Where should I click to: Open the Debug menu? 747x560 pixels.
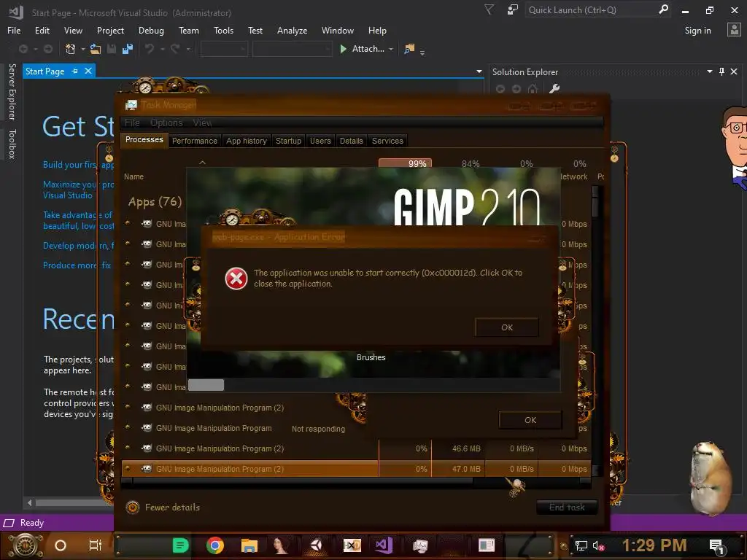coord(151,31)
